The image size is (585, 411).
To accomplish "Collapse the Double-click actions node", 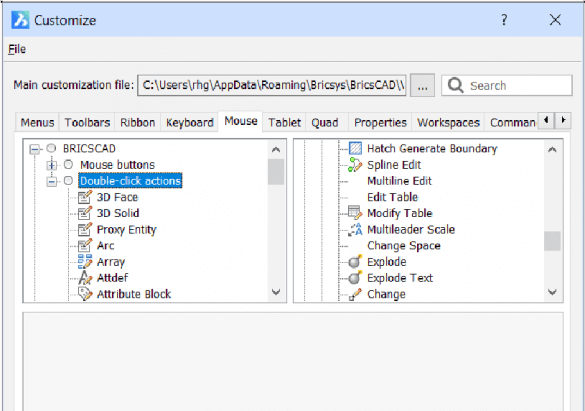I will 52,182.
